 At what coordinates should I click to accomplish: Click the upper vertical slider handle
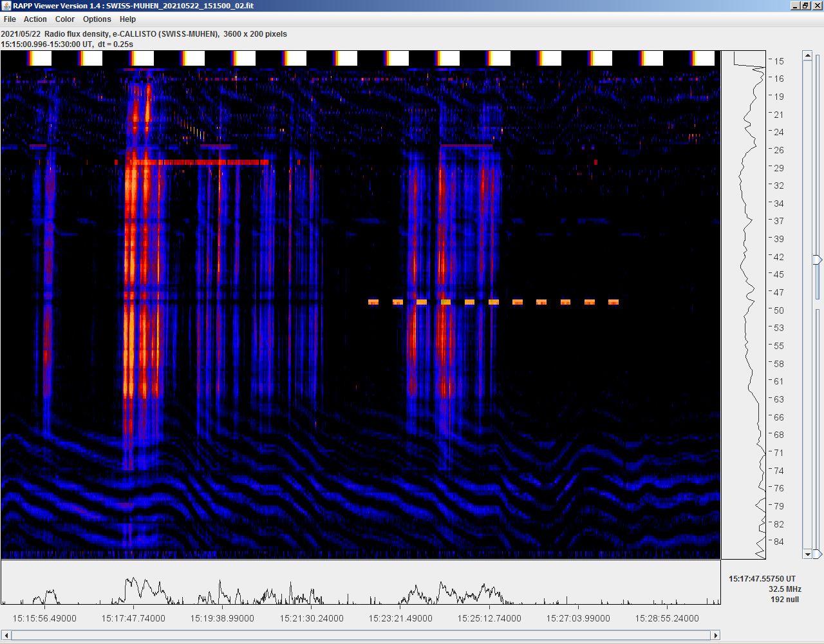coord(818,260)
